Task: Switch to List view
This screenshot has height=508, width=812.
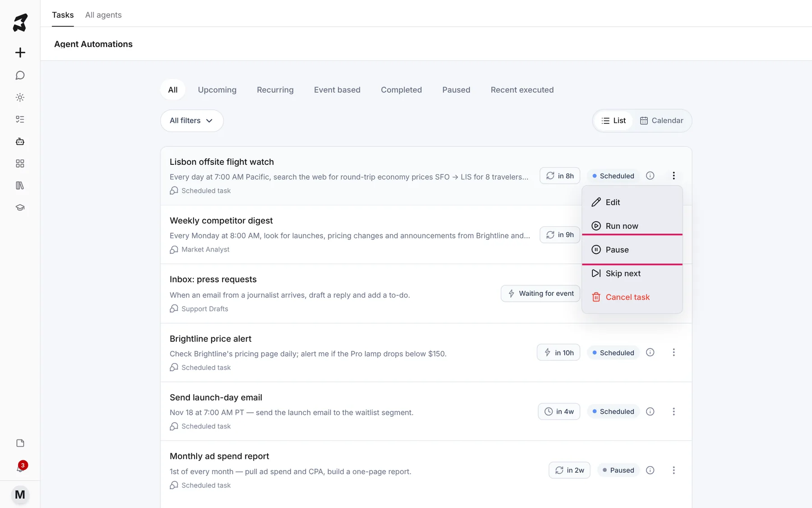Action: [x=614, y=121]
